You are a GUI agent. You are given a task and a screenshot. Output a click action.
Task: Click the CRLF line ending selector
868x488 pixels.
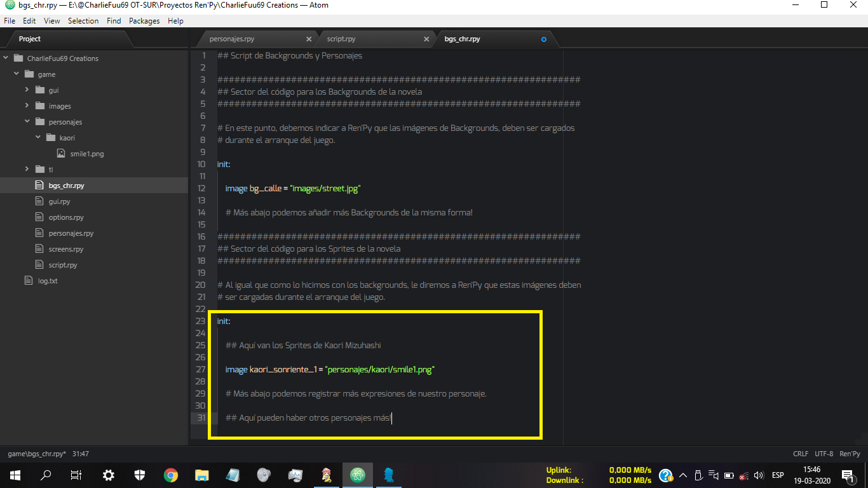coord(800,454)
